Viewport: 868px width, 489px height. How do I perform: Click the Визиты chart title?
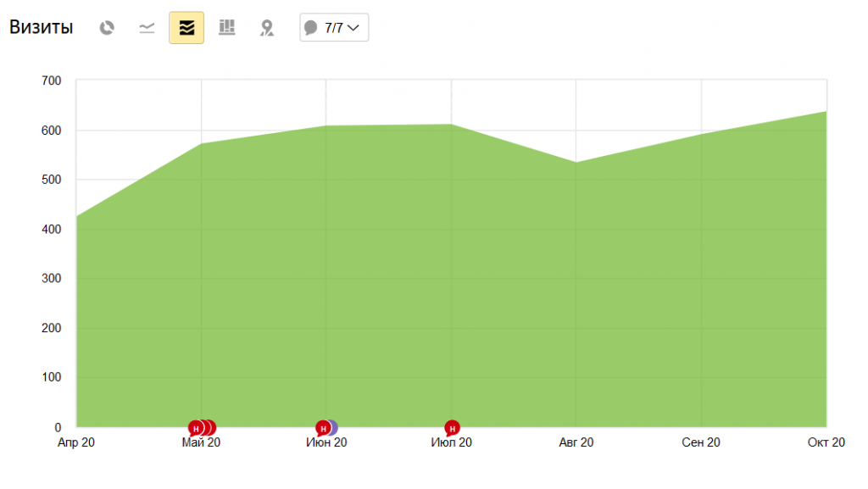click(x=41, y=28)
